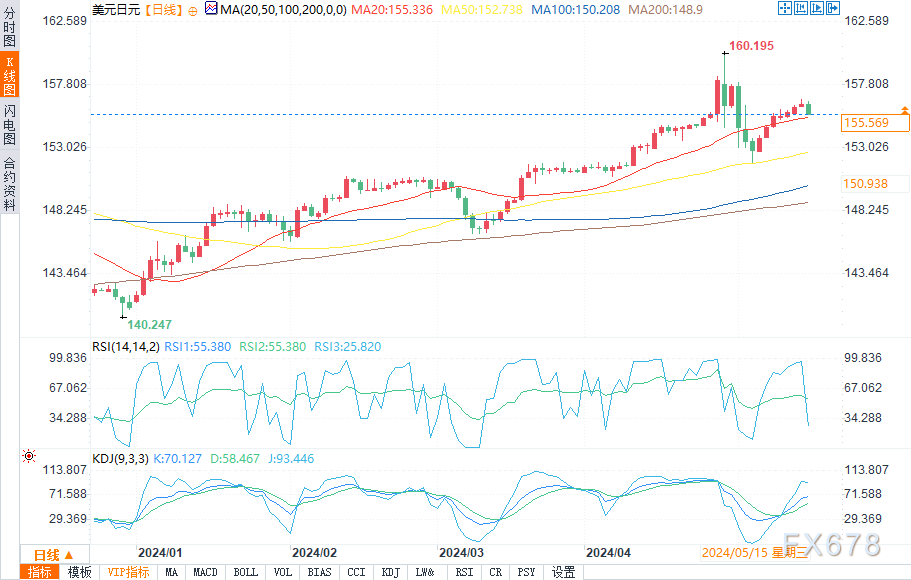Screen dimensions: 911x580
Task: Select the MA indicator button
Action: [x=171, y=572]
